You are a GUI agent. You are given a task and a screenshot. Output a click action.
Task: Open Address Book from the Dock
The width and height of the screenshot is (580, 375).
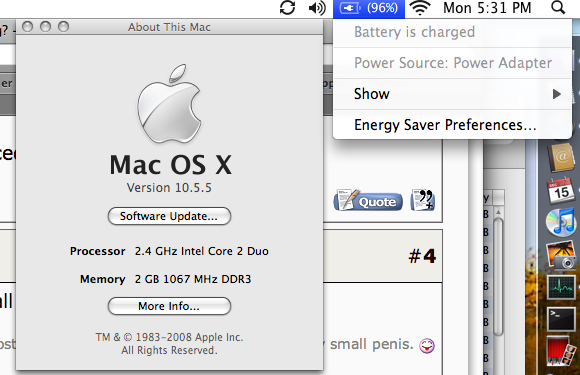[x=561, y=158]
